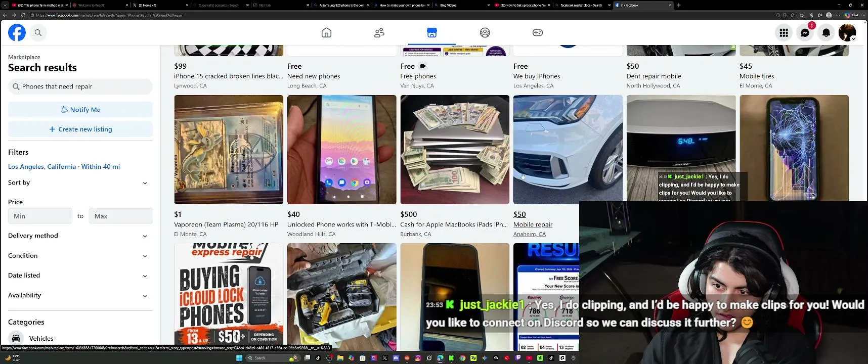Open Messenger with one unread notification
Image resolution: width=868 pixels, height=364 pixels.
[805, 33]
